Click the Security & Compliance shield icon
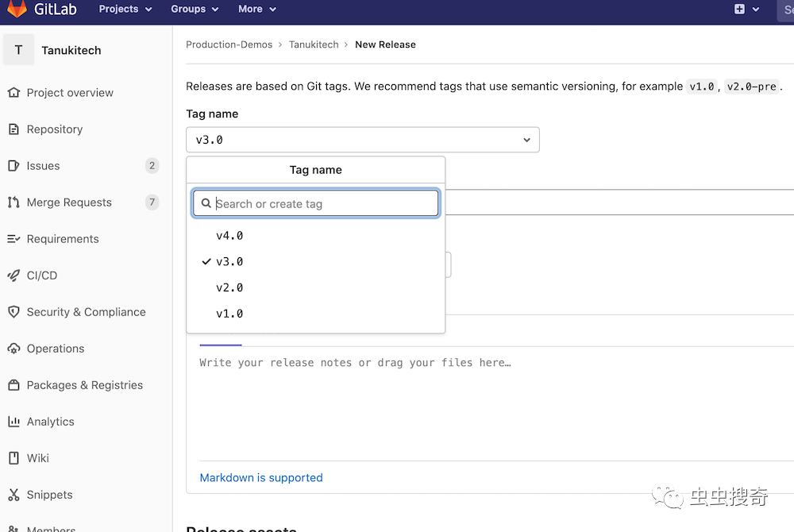 point(13,312)
